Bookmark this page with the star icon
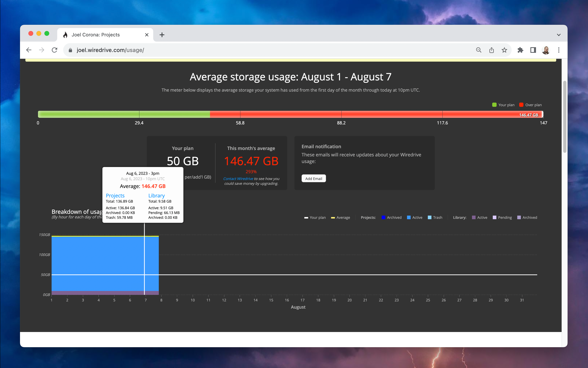 pyautogui.click(x=504, y=50)
